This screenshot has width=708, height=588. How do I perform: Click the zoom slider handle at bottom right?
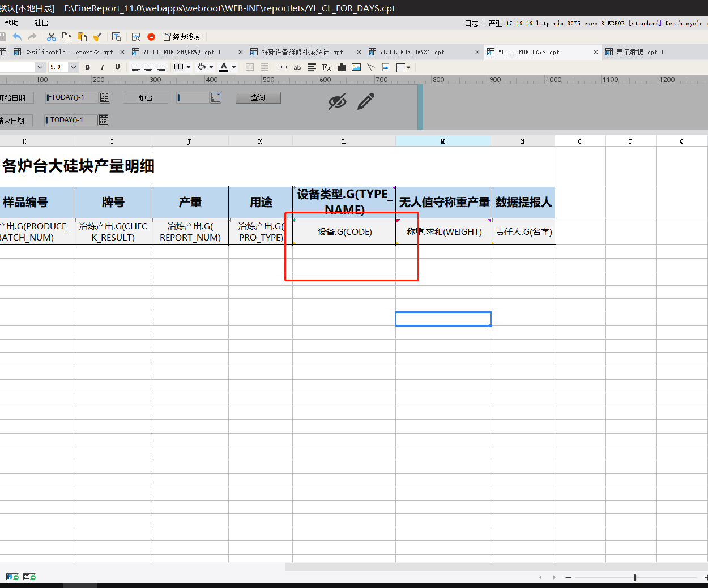tap(635, 577)
